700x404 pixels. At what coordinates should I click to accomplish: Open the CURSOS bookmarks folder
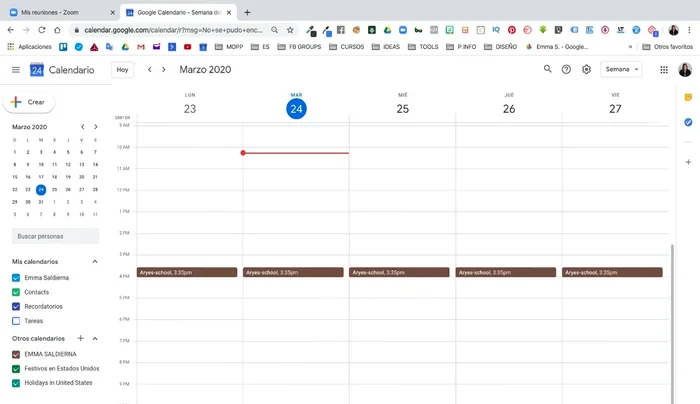[x=347, y=46]
